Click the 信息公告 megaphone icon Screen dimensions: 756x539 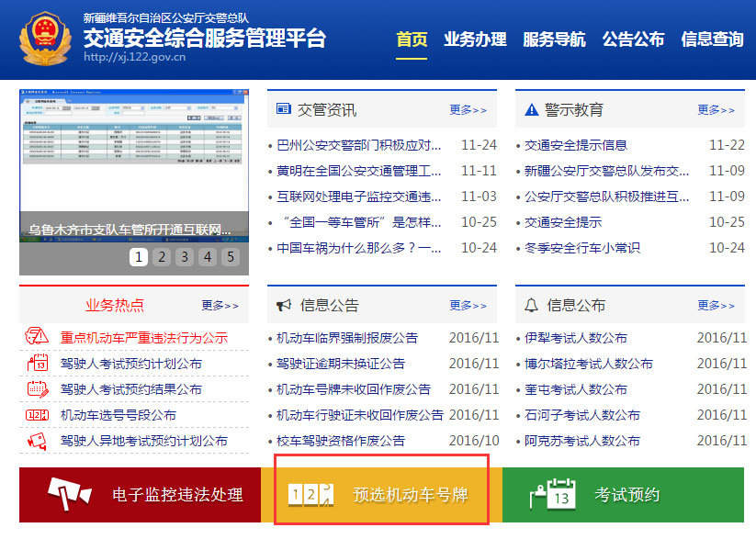(285, 305)
